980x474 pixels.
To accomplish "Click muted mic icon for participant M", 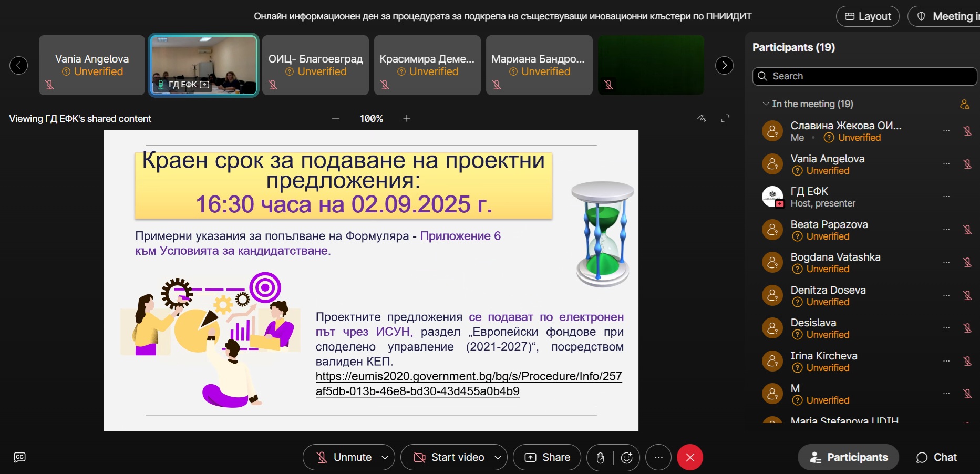I will click(967, 394).
